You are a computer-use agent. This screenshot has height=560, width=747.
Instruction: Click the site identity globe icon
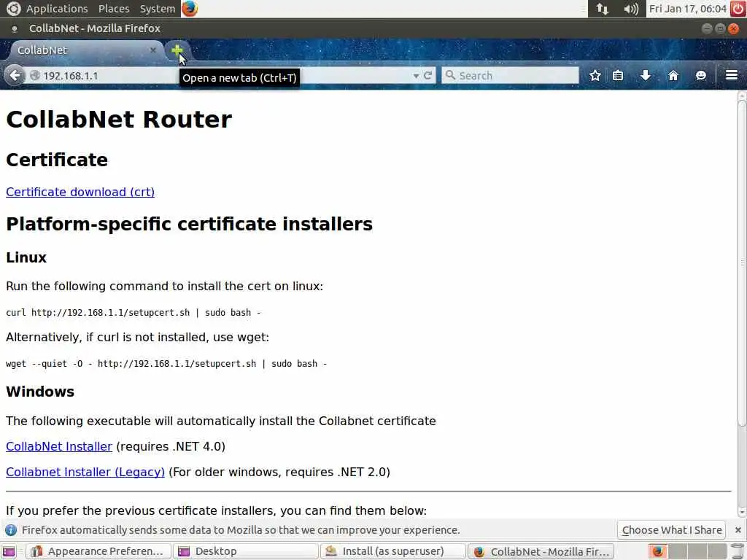(35, 76)
